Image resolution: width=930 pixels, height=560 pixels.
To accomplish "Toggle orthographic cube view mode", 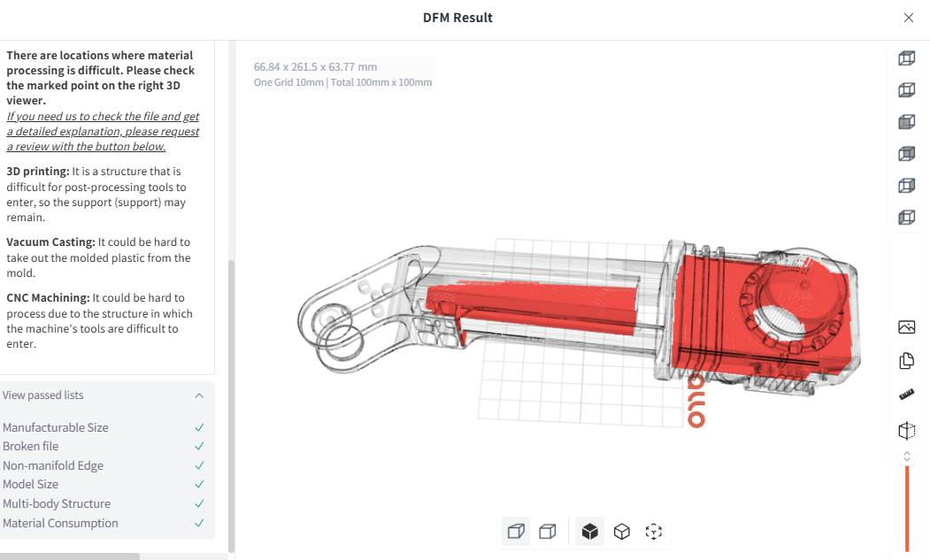I will (x=547, y=531).
